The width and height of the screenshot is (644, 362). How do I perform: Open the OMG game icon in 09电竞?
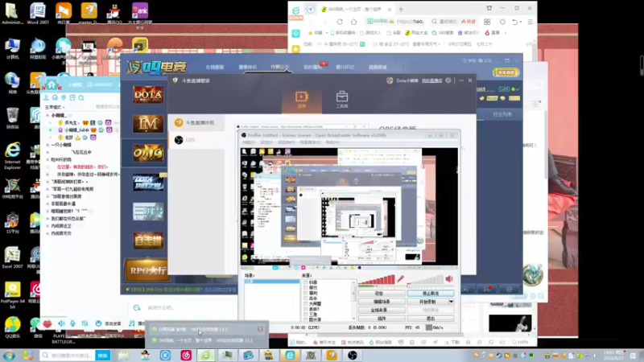(x=148, y=153)
